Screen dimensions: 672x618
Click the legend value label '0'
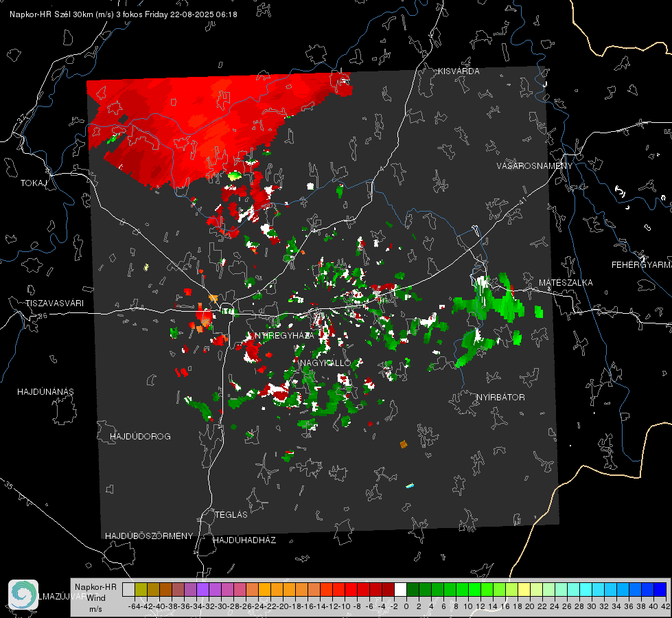(406, 606)
